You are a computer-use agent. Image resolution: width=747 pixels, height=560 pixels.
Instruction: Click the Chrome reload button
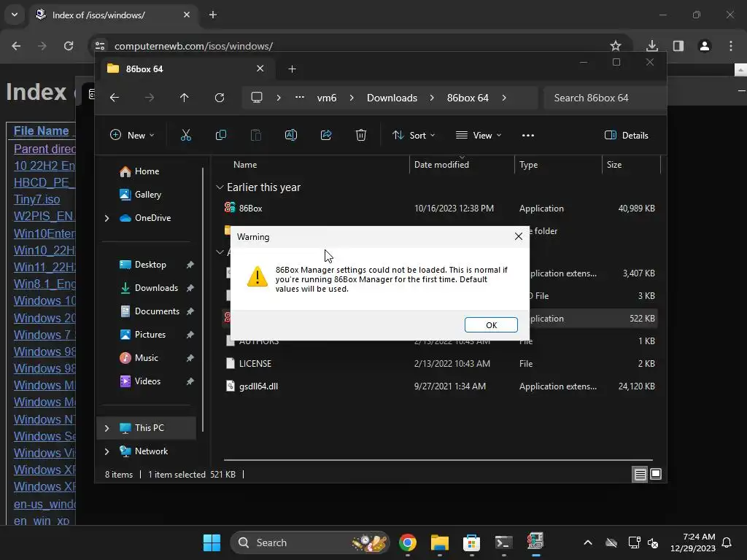pos(69,46)
